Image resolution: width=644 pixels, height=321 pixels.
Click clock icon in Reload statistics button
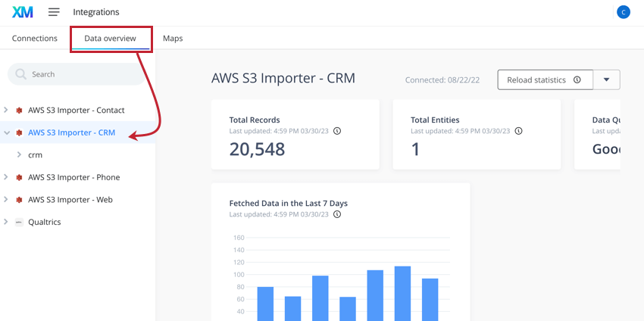point(577,79)
